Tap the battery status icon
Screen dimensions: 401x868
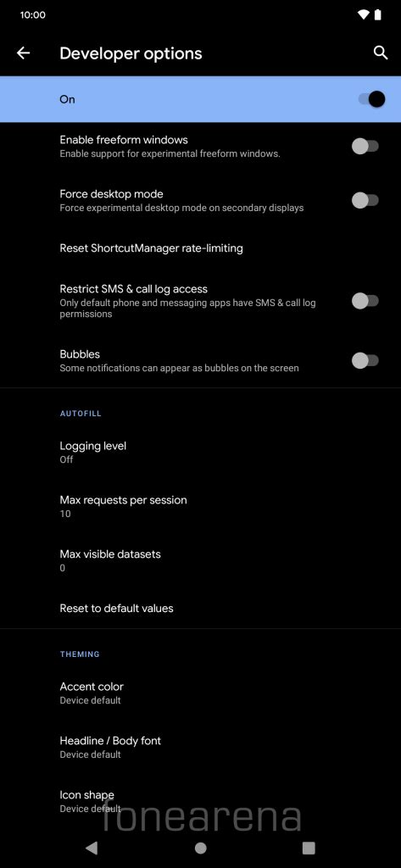[x=378, y=15]
